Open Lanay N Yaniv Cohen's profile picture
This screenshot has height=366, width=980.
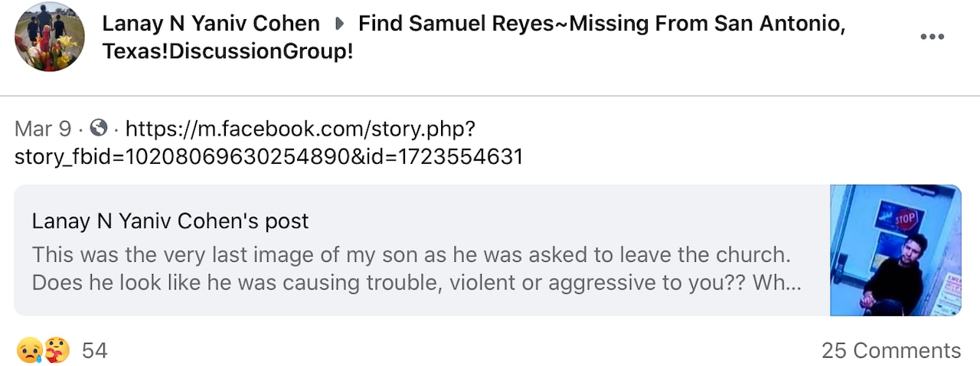(x=50, y=37)
